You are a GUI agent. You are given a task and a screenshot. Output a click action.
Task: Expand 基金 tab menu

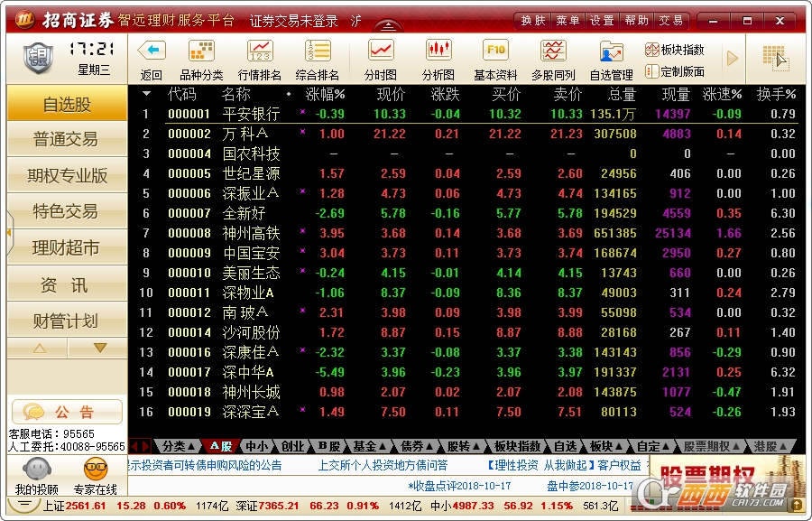click(x=370, y=446)
